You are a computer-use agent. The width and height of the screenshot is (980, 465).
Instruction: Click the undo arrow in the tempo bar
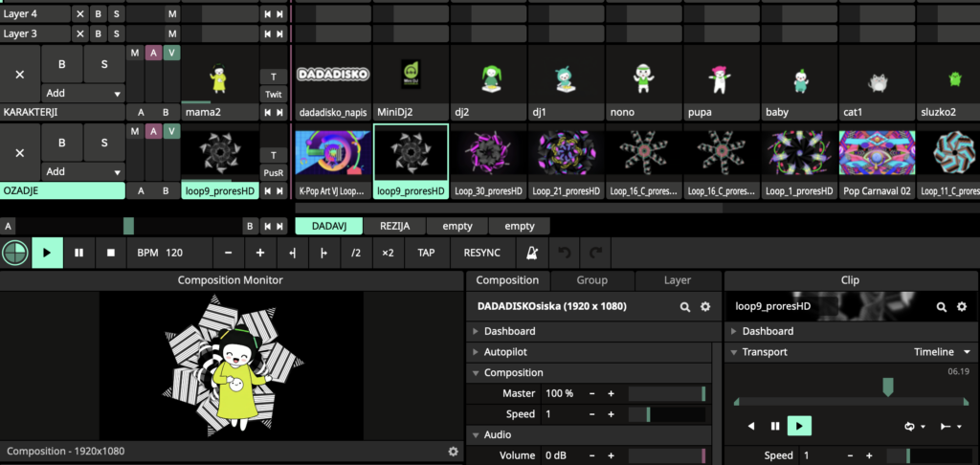[566, 253]
